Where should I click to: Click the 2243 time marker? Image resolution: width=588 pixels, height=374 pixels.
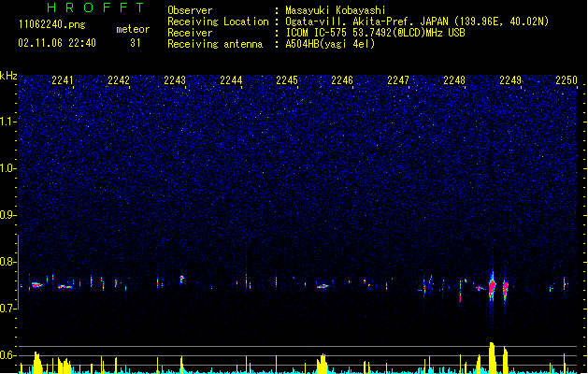(175, 80)
